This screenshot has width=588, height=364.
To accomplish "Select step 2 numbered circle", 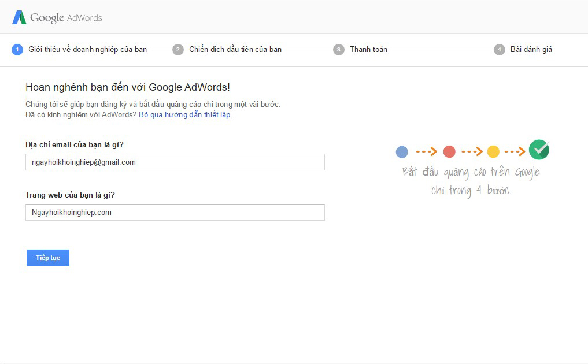I will (x=178, y=50).
